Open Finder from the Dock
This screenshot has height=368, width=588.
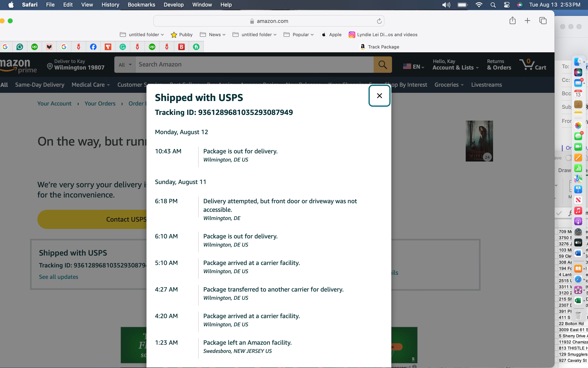click(x=578, y=62)
